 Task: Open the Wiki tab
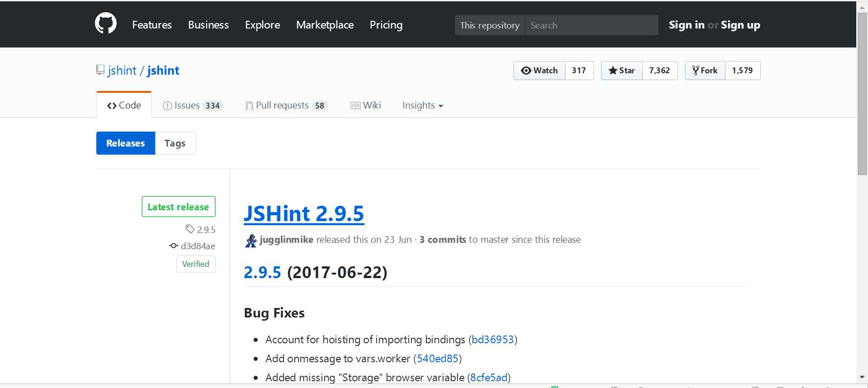point(365,105)
